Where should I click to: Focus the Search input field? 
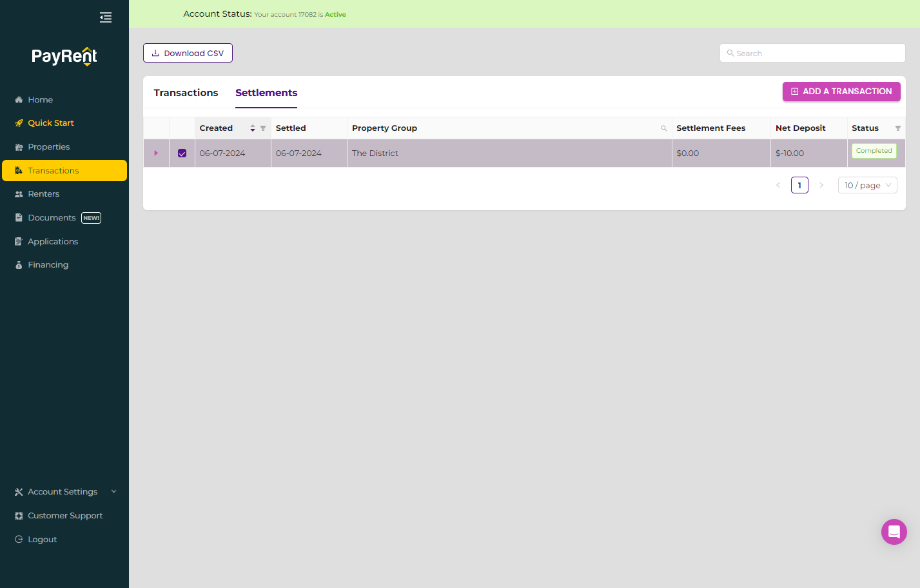coord(812,53)
